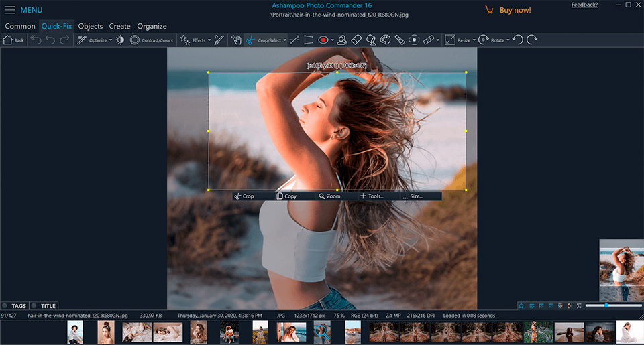
Task: Rotate image counter-clockwise
Action: click(x=518, y=40)
